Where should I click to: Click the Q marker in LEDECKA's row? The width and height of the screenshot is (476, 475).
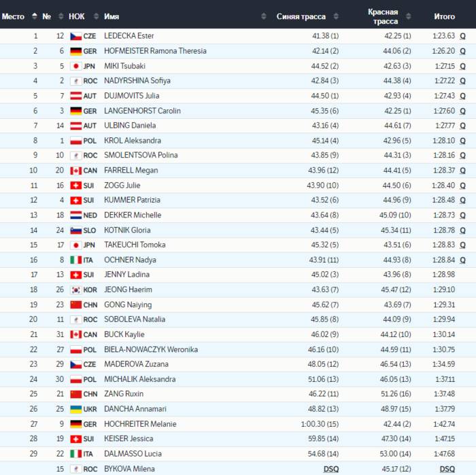pyautogui.click(x=463, y=36)
